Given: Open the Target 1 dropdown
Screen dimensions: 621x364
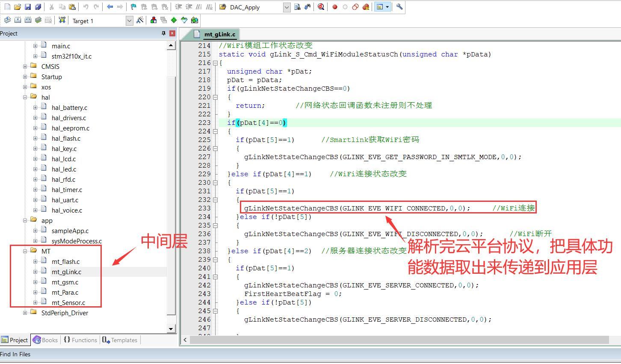Looking at the screenshot, I should [129, 21].
